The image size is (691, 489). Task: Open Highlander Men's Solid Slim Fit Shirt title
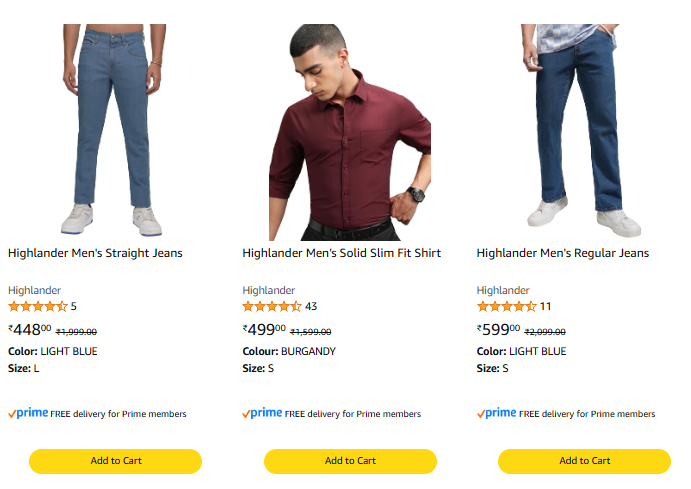tap(341, 253)
